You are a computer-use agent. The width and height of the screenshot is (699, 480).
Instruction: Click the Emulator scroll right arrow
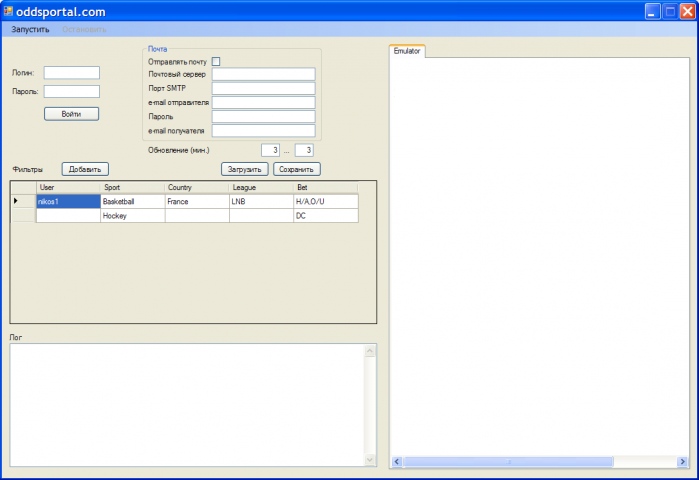pos(682,462)
